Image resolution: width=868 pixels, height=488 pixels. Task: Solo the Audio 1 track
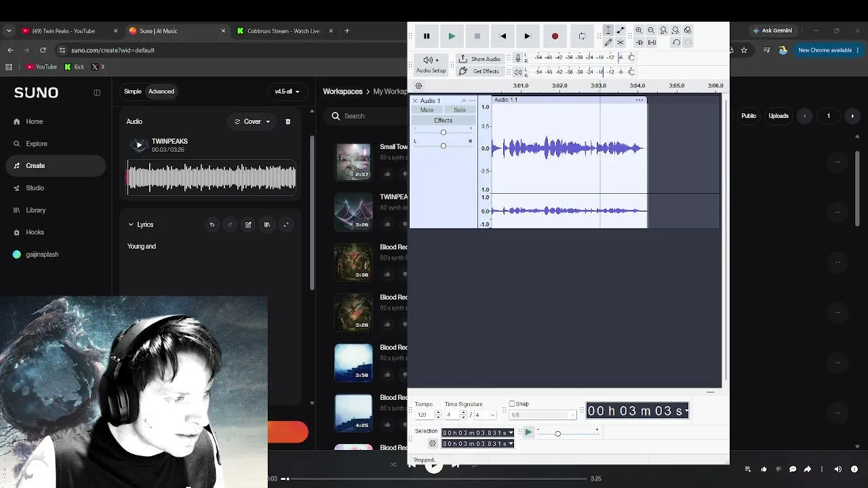[460, 110]
